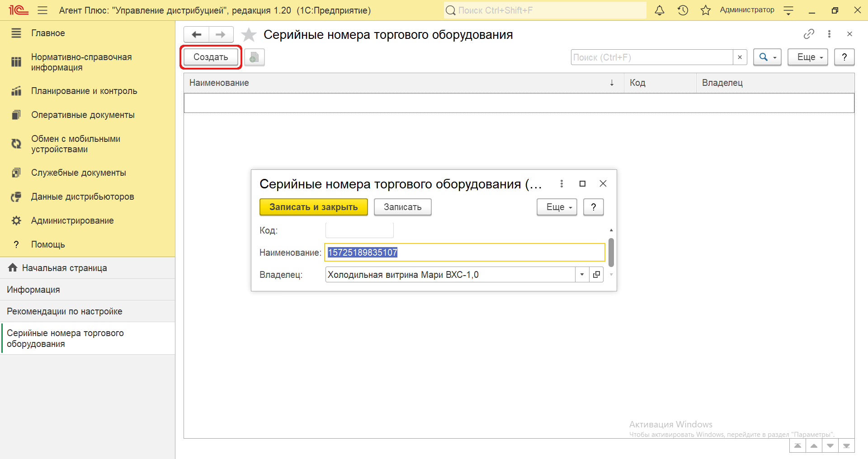This screenshot has height=459, width=868.
Task: Click Владелец field with Холодильная витрина
Action: coord(450,275)
